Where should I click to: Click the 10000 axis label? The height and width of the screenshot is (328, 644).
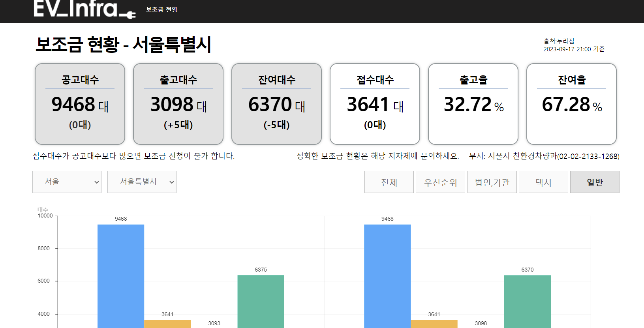pyautogui.click(x=45, y=216)
